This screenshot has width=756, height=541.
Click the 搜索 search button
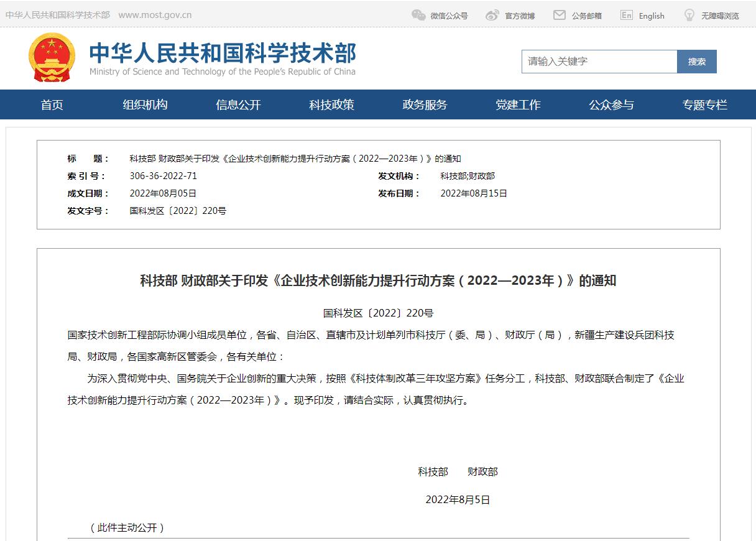[x=696, y=62]
